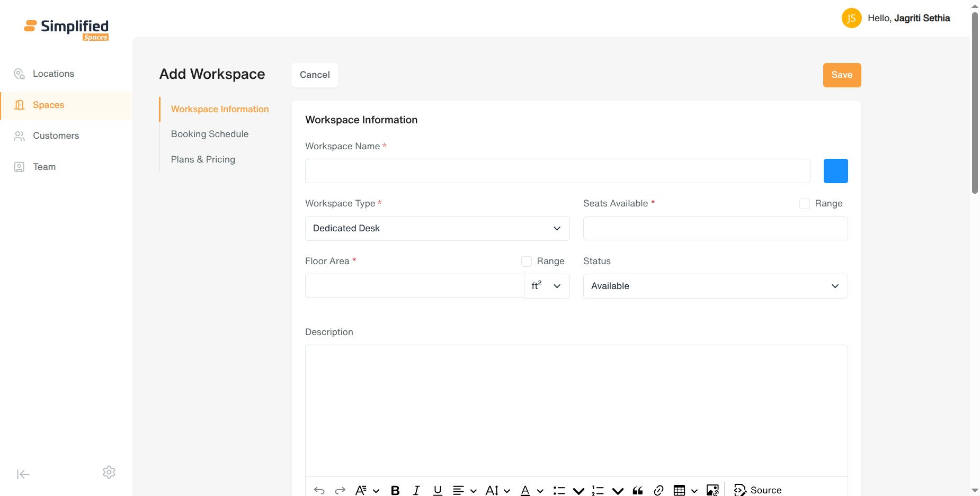
Task: Click the underline icon in editor toolbar
Action: tap(438, 490)
